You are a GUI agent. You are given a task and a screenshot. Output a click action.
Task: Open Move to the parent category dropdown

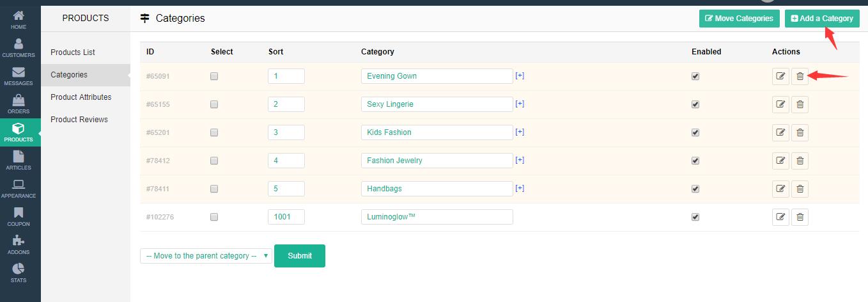click(x=206, y=256)
